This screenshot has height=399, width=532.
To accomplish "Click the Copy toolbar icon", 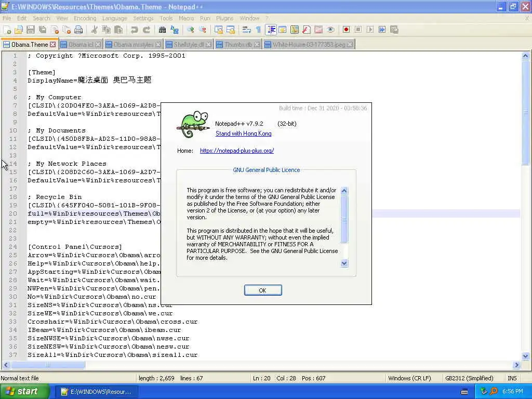I will tap(106, 30).
